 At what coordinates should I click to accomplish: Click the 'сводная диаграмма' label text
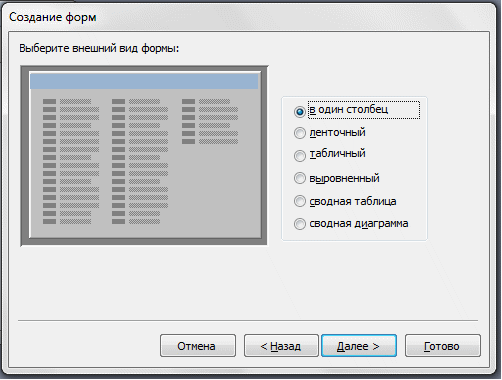[x=359, y=223]
